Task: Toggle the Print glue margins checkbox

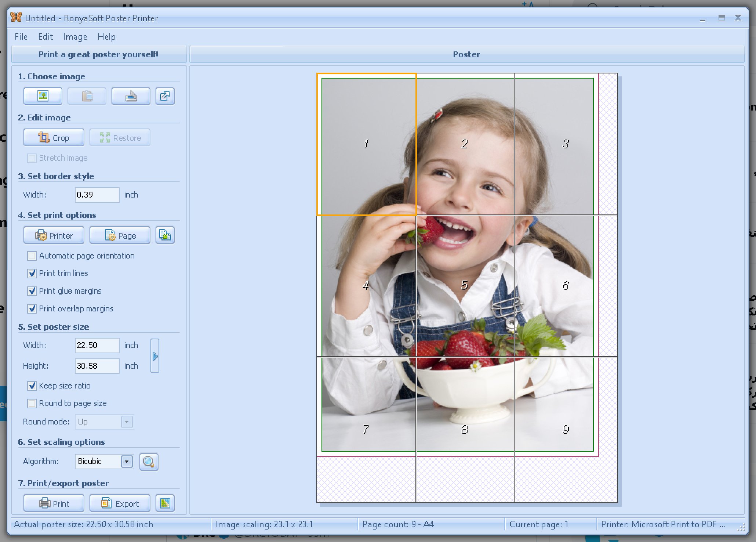Action: pyautogui.click(x=32, y=290)
